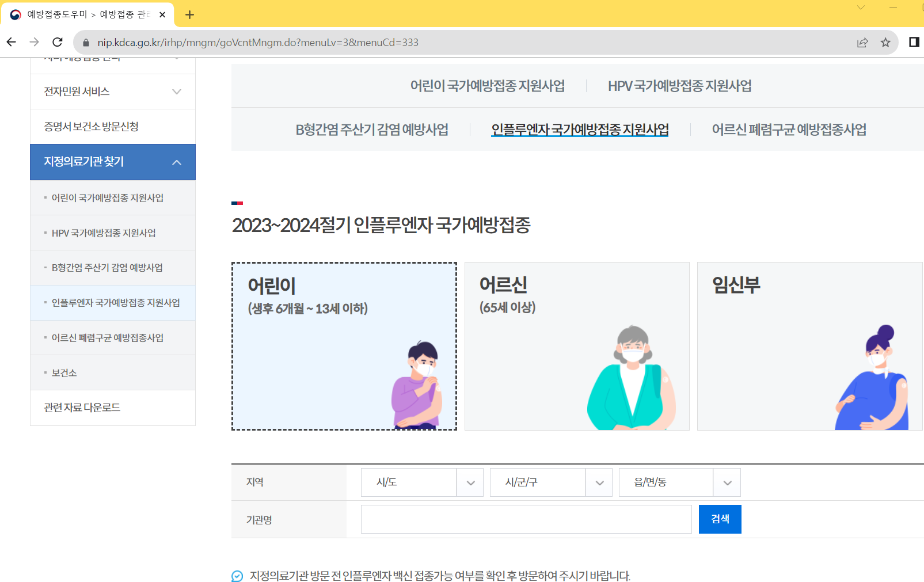The height and width of the screenshot is (582, 924).
Task: Open the 관련 자료 다운로드 link
Action: [x=82, y=408]
